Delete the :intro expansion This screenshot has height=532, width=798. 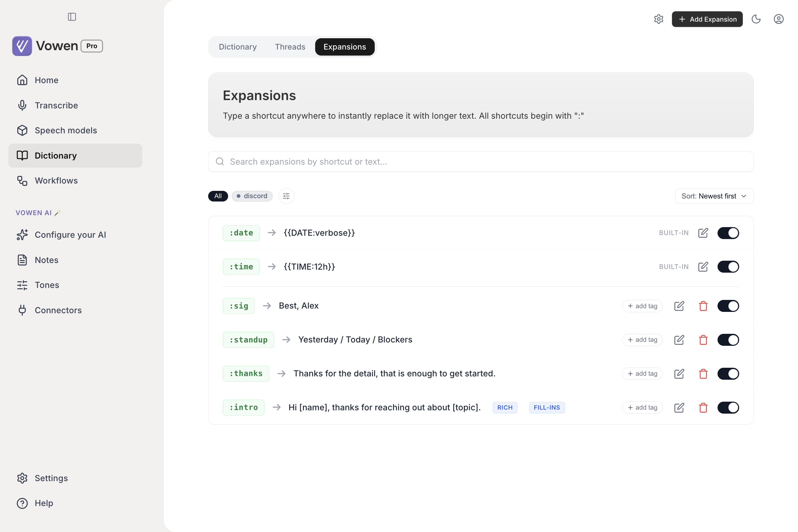[x=703, y=408]
